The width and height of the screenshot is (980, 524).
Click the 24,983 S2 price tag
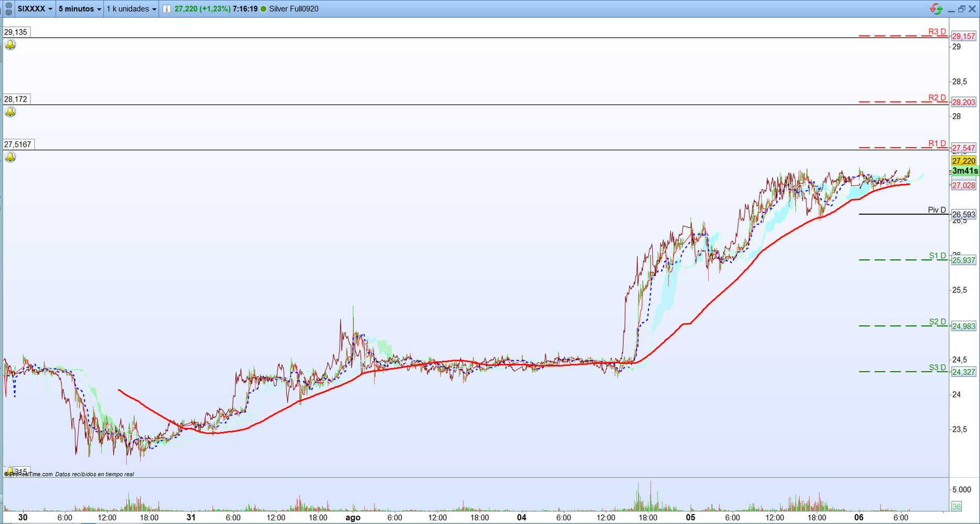[x=964, y=326]
